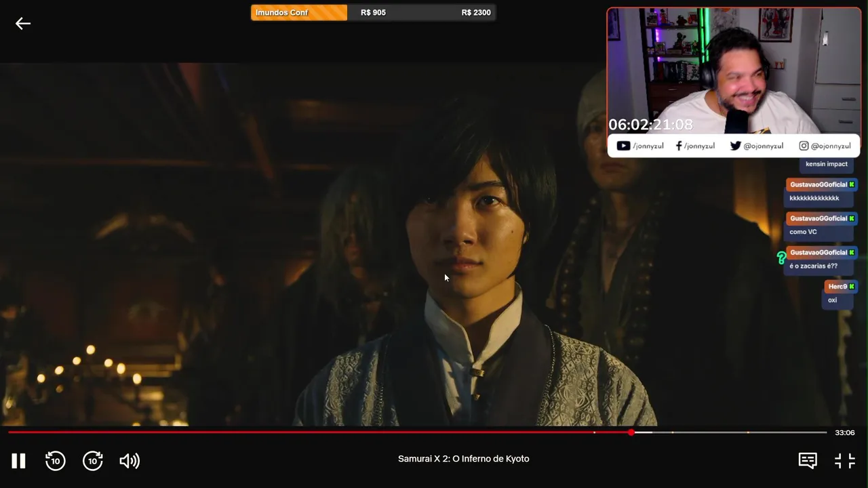
Task: Click the R$ 905 amount
Action: [x=373, y=13]
